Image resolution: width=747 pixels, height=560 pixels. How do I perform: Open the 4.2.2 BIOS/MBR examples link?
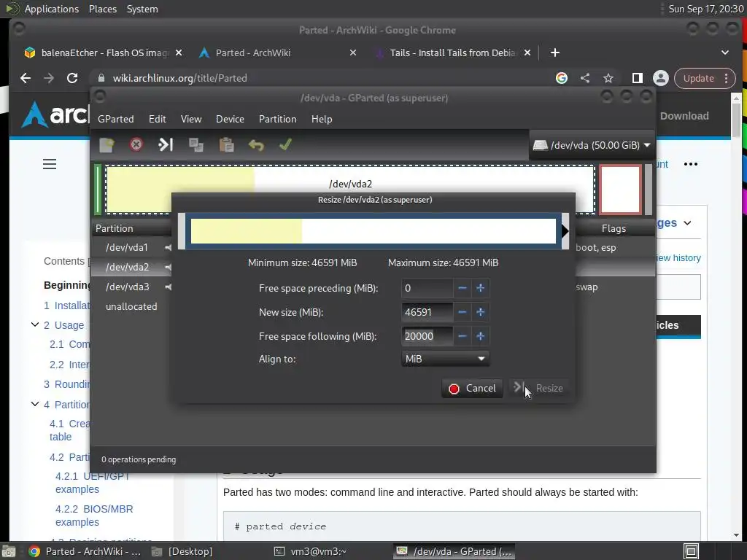[x=94, y=516]
